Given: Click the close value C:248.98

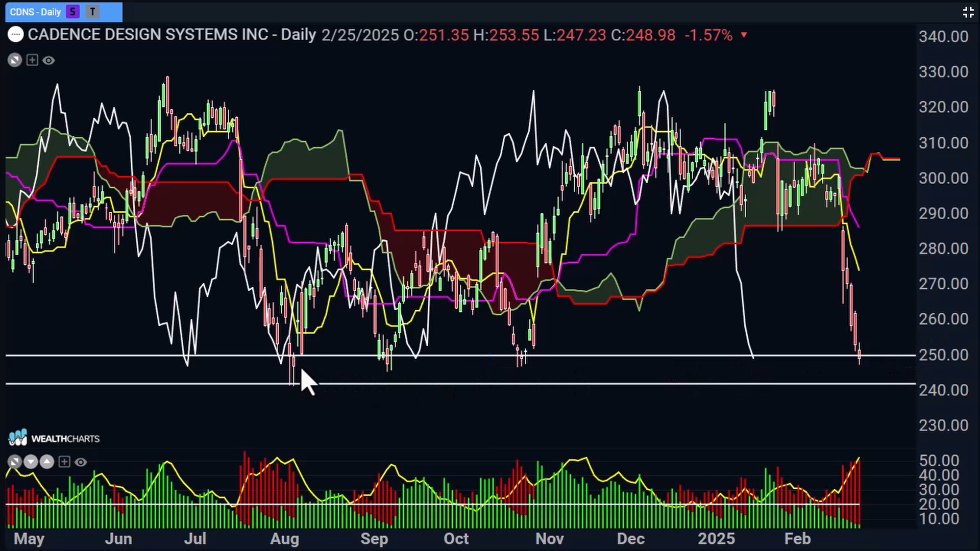Looking at the screenshot, I should pyautogui.click(x=643, y=35).
